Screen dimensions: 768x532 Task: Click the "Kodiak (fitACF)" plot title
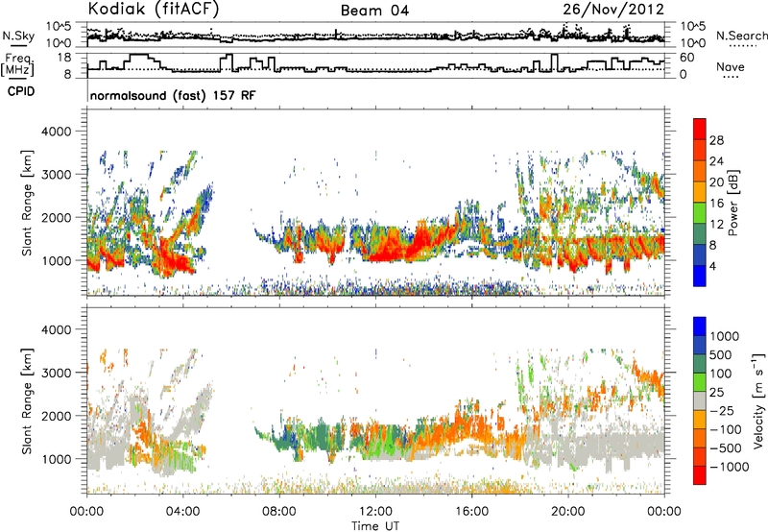(x=153, y=9)
